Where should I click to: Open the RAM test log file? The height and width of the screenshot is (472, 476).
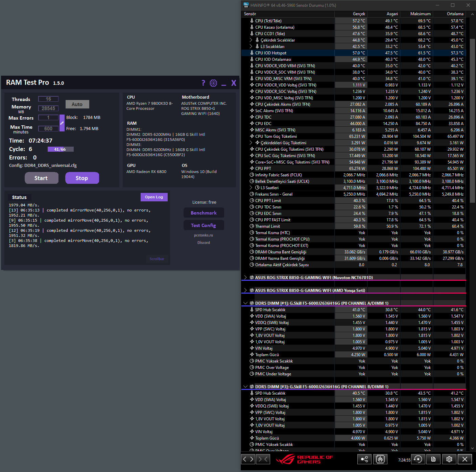tap(154, 197)
